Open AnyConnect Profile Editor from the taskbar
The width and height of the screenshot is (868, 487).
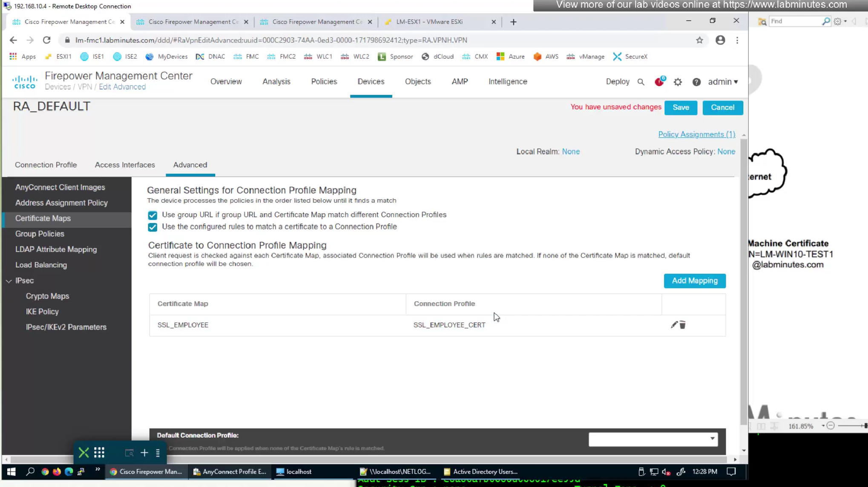pos(230,472)
